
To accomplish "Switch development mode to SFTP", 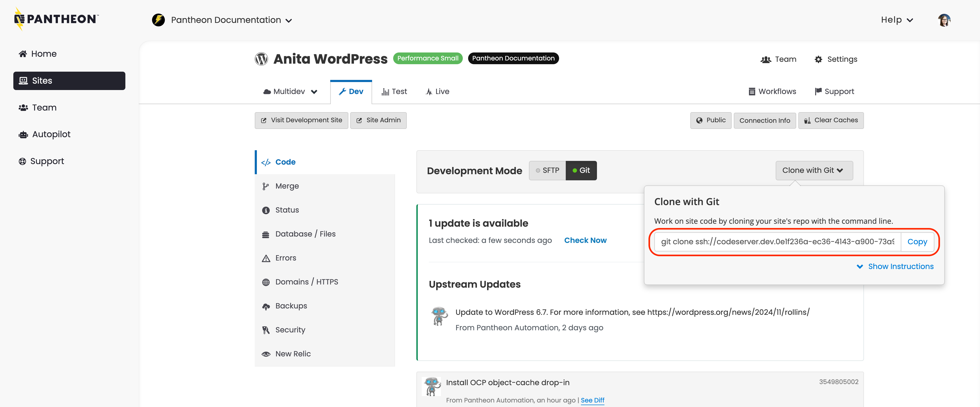I will [547, 171].
